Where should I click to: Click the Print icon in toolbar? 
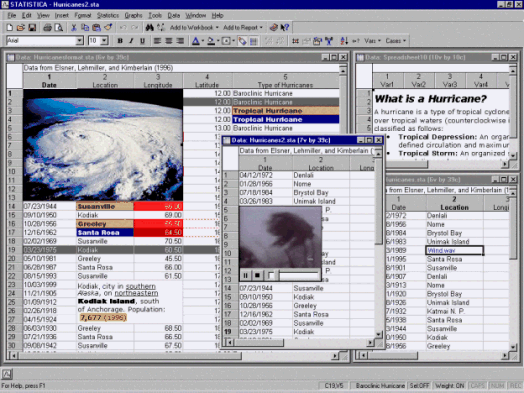pos(47,27)
